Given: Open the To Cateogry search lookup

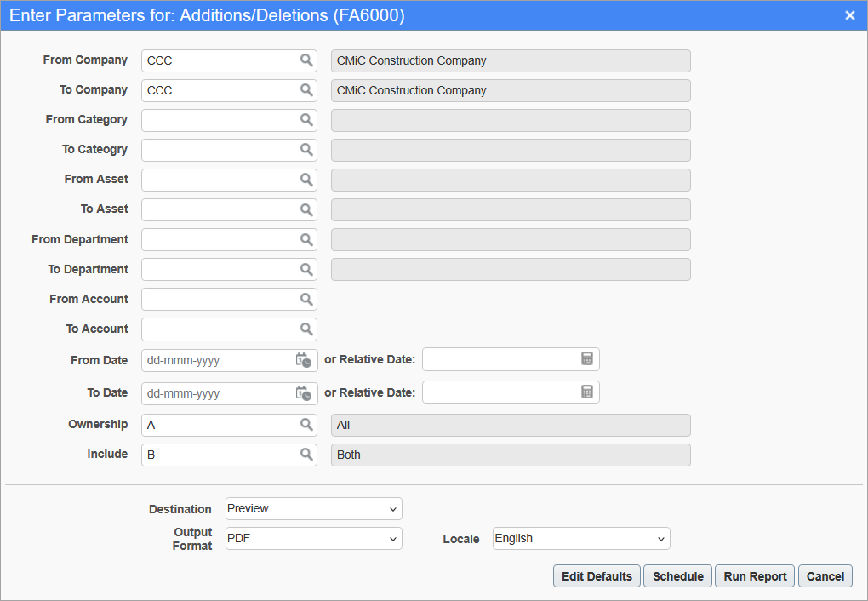Looking at the screenshot, I should pyautogui.click(x=306, y=150).
